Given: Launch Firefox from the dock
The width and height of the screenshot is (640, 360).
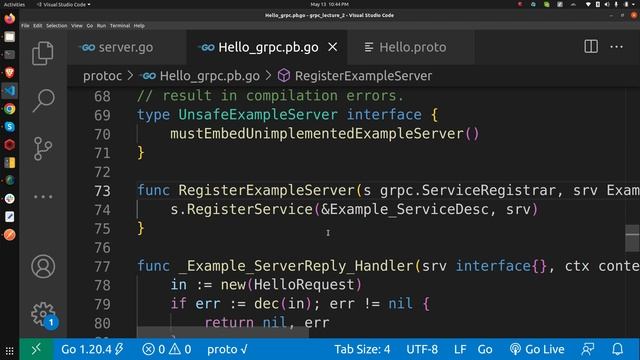Looking at the screenshot, I should (10, 19).
